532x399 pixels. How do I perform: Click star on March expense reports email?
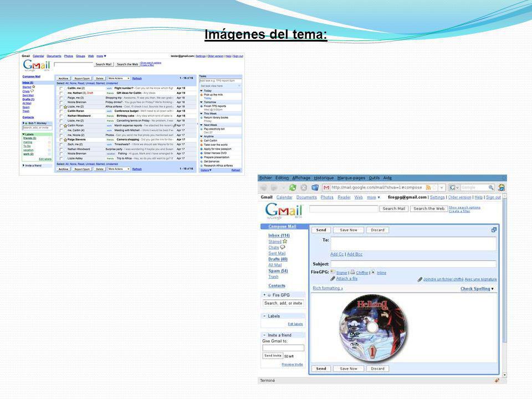pos(65,126)
